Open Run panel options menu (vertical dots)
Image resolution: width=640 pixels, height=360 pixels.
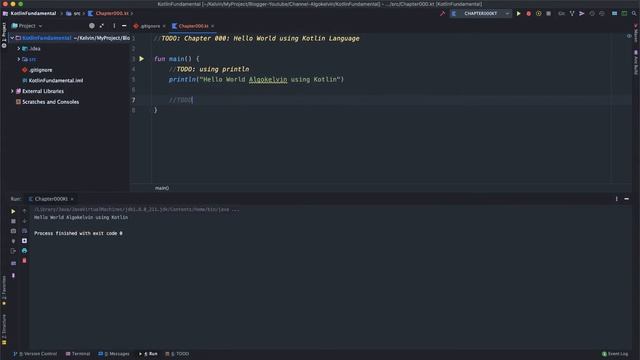point(616,199)
